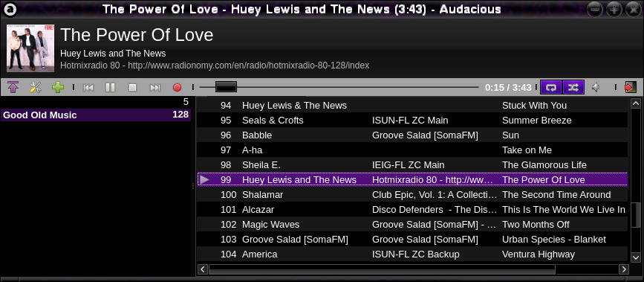Image resolution: width=644 pixels, height=282 pixels.
Task: Select the Good Old Music playlist
Action: [x=96, y=115]
